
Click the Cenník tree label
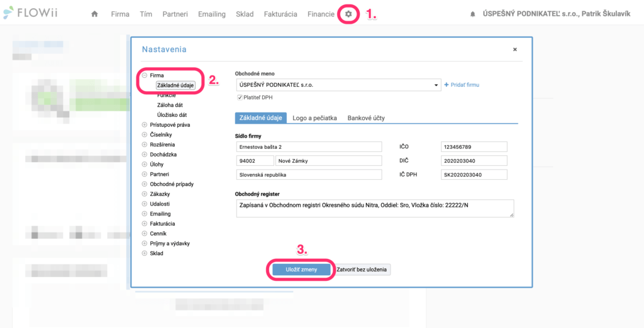(158, 234)
